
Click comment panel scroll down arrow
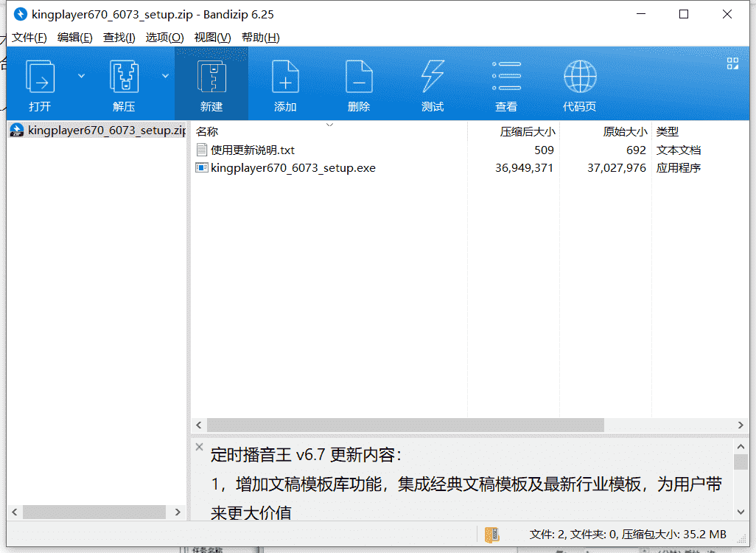point(741,512)
